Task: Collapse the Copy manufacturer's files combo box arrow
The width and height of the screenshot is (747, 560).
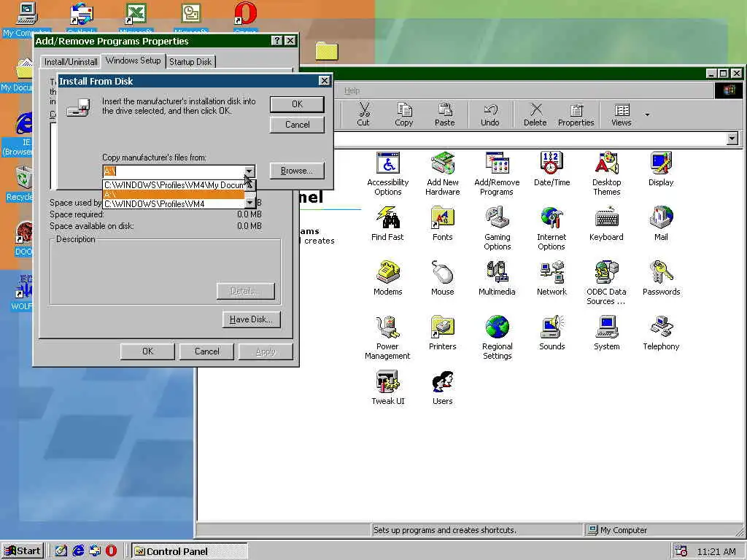Action: (249, 171)
